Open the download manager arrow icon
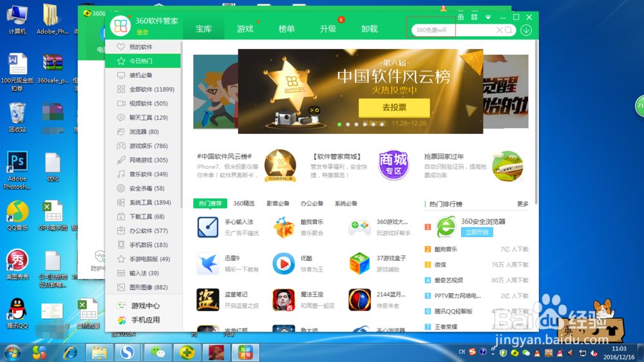The image size is (644, 362). 526,30
